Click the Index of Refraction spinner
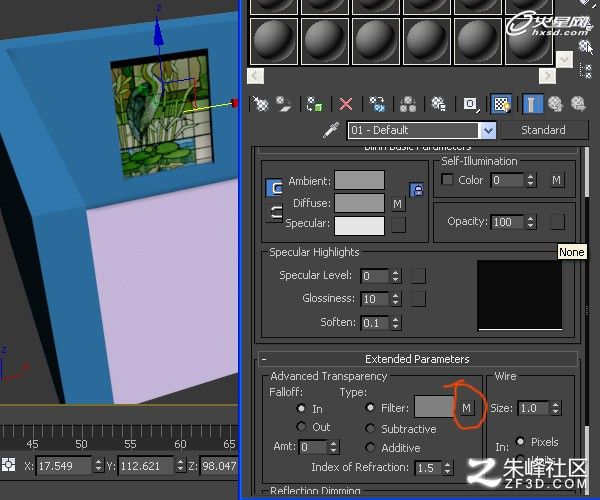The height and width of the screenshot is (500, 600). point(447,468)
